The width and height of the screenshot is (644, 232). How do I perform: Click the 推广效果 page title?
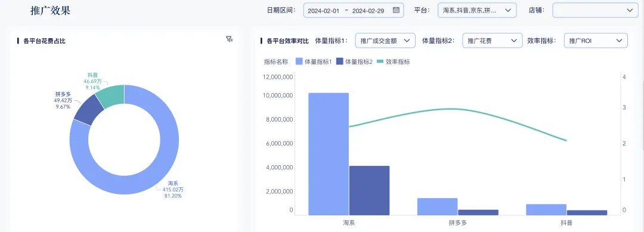click(51, 11)
